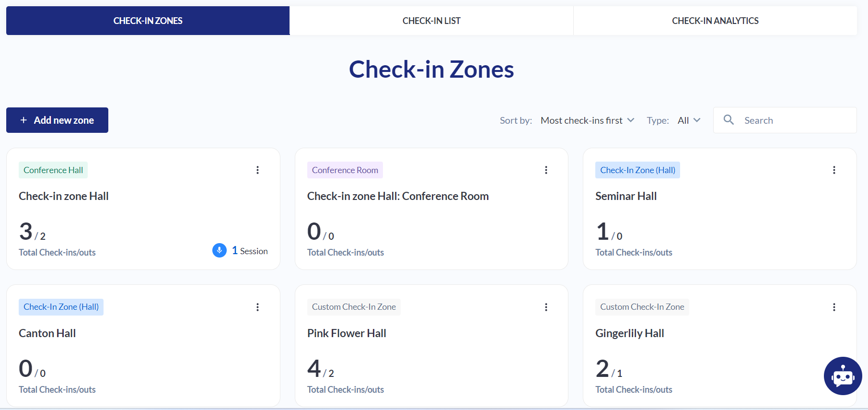The width and height of the screenshot is (868, 410).
Task: Open kebab menu for Seminar Hall
Action: (x=834, y=170)
